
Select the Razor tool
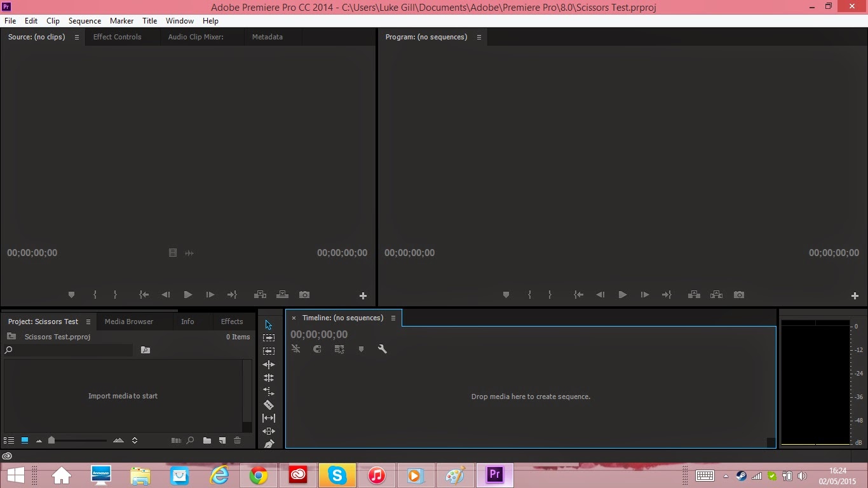point(269,405)
